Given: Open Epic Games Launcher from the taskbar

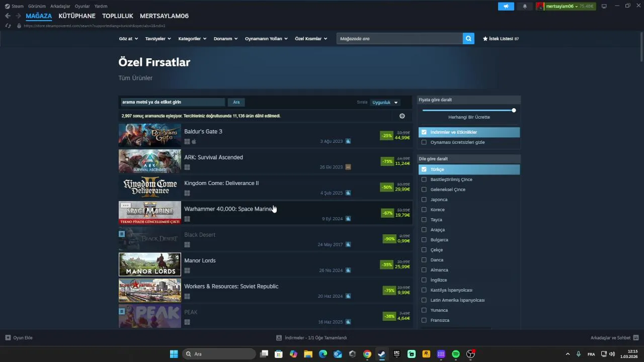Looking at the screenshot, I should point(397,354).
